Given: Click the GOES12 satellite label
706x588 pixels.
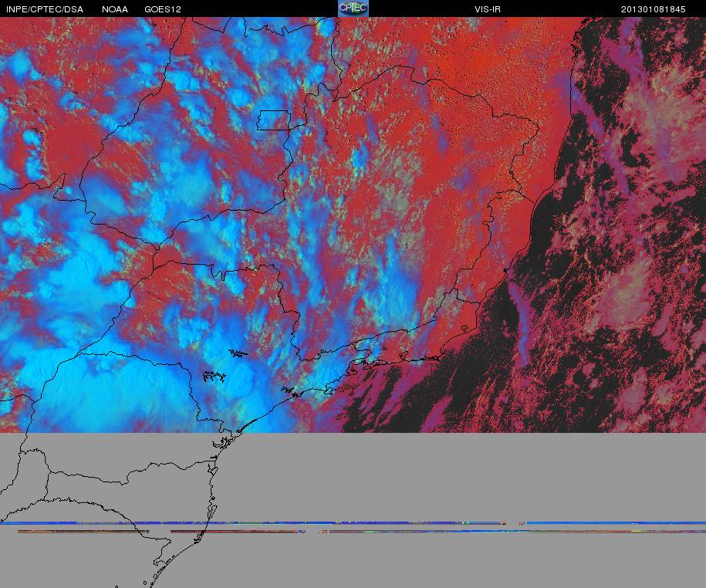Looking at the screenshot, I should pyautogui.click(x=163, y=9).
